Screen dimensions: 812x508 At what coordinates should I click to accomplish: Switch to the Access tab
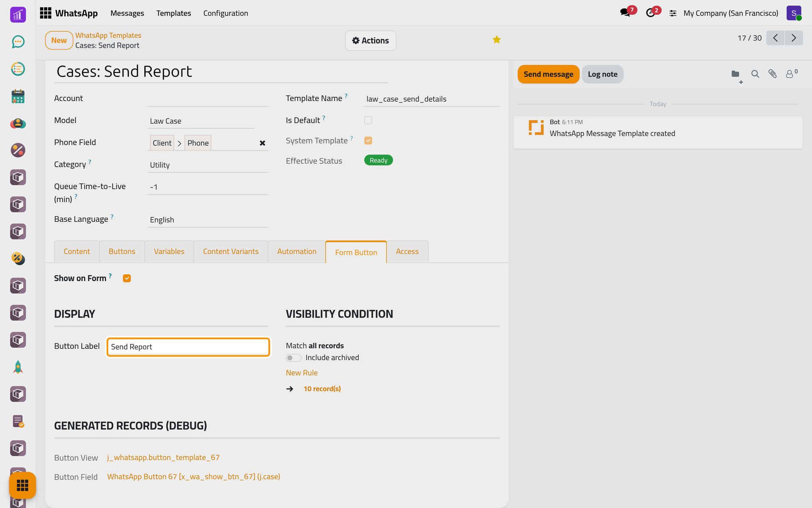pos(407,251)
